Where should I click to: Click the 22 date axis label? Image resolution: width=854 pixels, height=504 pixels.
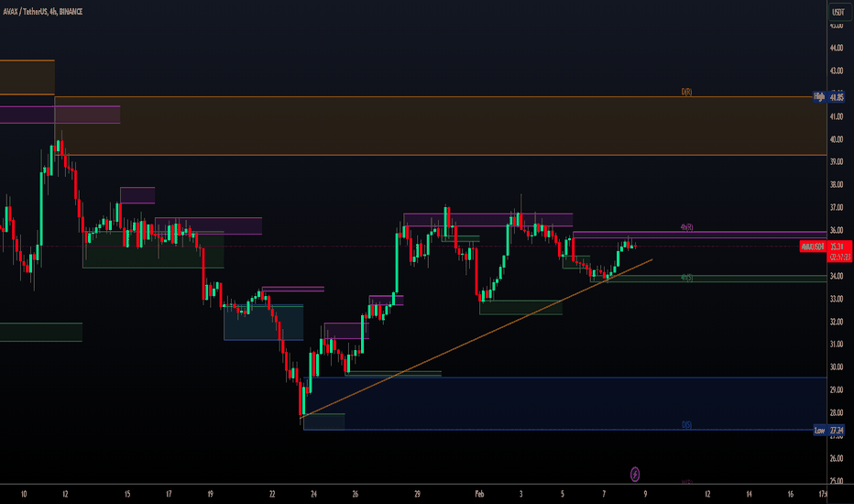[272, 494]
